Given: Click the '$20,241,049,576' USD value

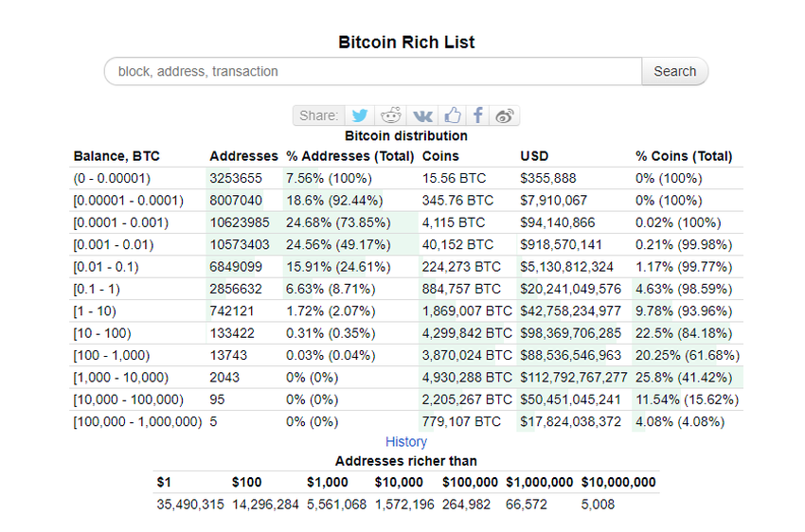Looking at the screenshot, I should [x=570, y=289].
